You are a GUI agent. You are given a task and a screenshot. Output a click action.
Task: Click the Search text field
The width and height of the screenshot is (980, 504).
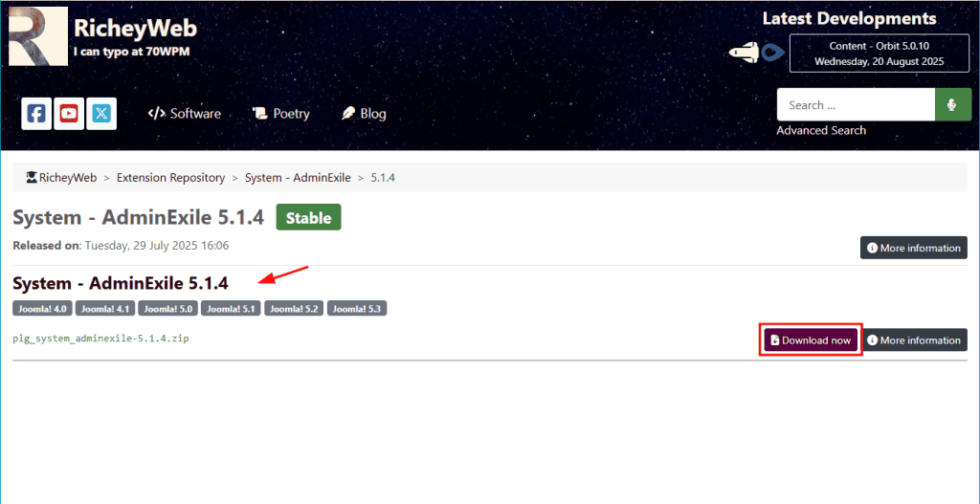point(856,105)
